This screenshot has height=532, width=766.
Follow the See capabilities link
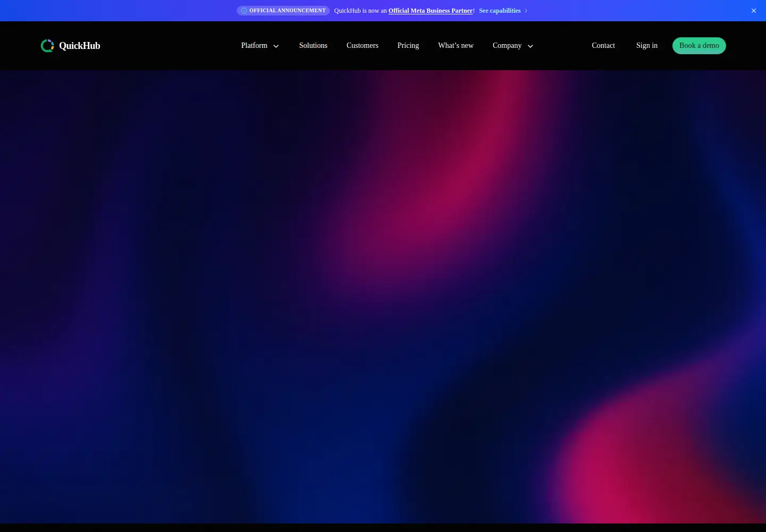(503, 11)
